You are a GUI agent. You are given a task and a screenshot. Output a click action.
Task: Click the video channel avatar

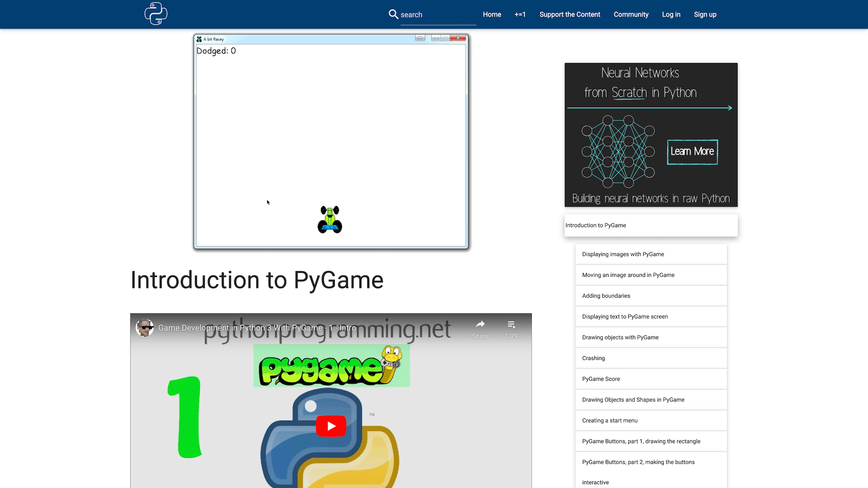pyautogui.click(x=145, y=328)
